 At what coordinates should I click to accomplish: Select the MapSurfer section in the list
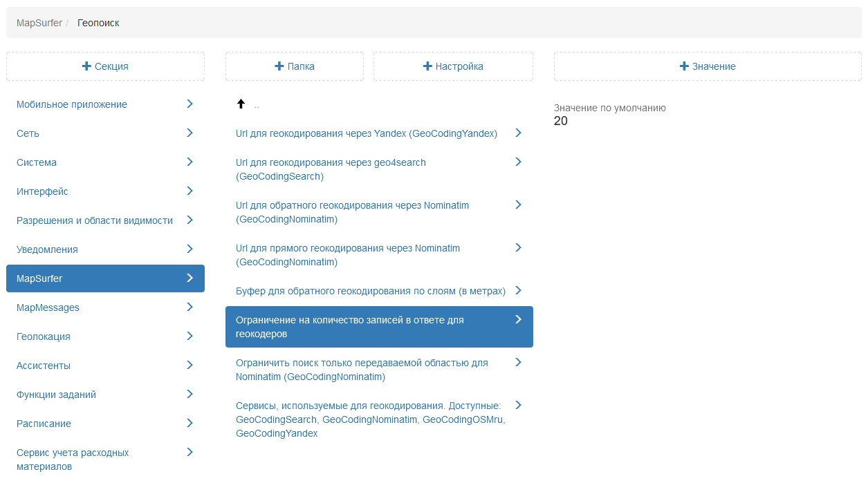pos(105,278)
